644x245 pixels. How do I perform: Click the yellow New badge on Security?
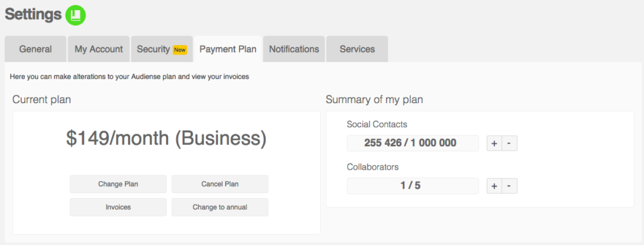(x=180, y=49)
